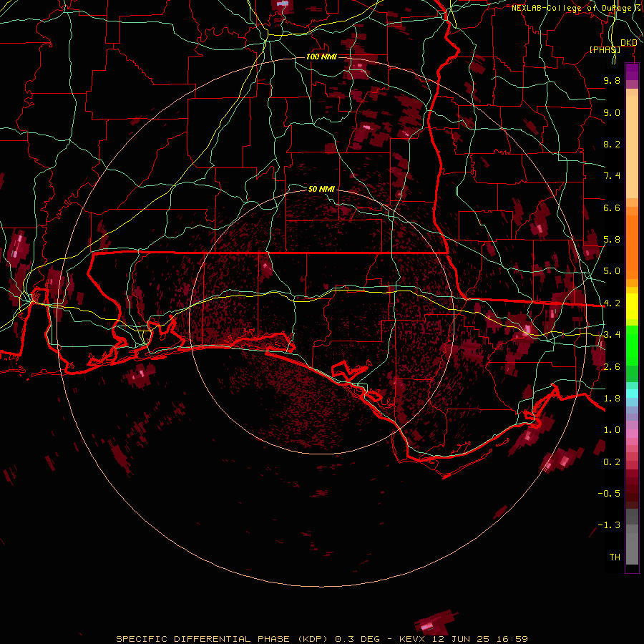This screenshot has width=644, height=644.
Task: Click the yellow segment of the color bar
Action: click(x=632, y=306)
